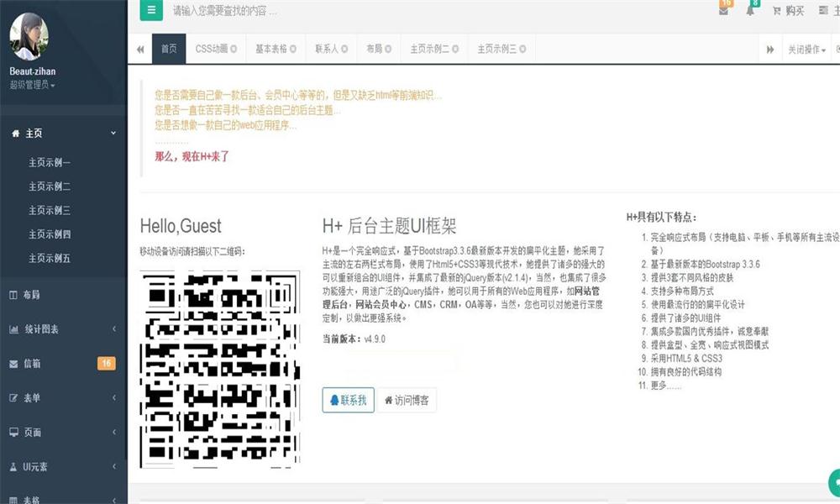
Task: Close the 联系人 tab using its x icon
Action: pos(344,49)
